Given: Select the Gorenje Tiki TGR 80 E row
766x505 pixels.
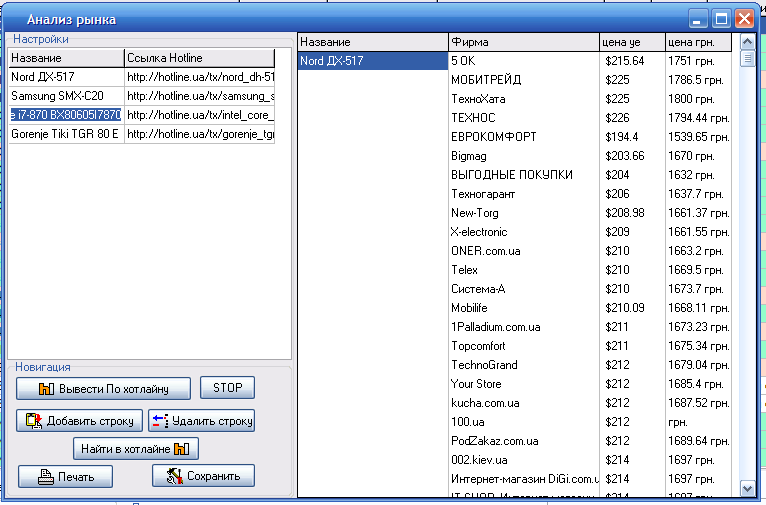Looking at the screenshot, I should tap(66, 134).
